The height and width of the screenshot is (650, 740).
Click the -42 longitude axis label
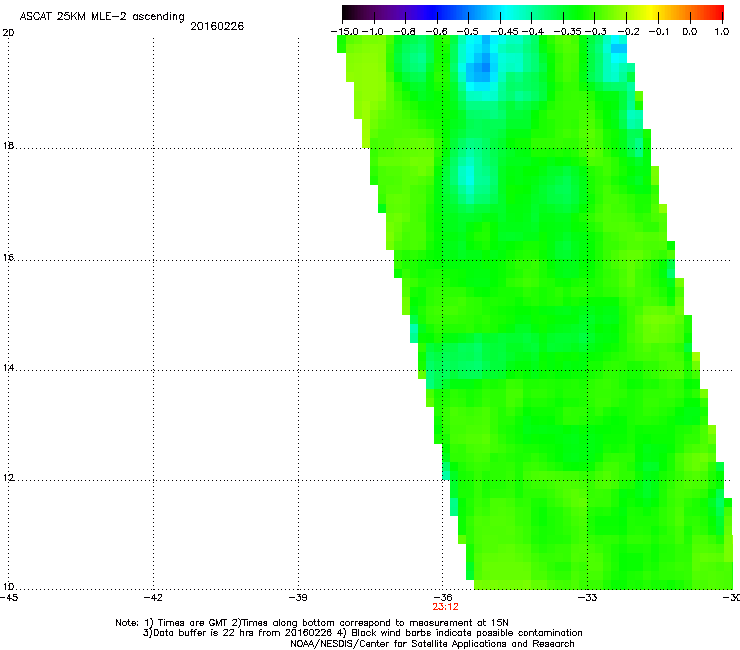(x=153, y=597)
